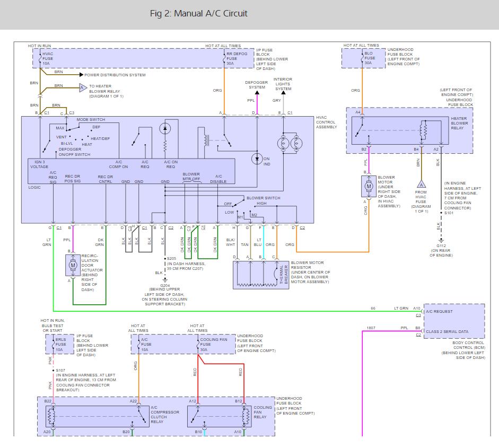The height and width of the screenshot is (448, 499).
Task: Click the A/C FUSE 10A label
Action: (x=146, y=345)
